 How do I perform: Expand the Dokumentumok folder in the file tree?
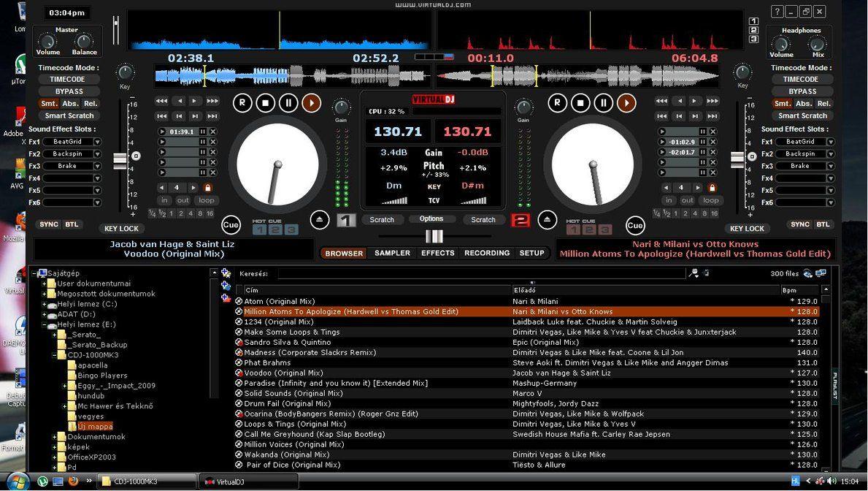pyautogui.click(x=55, y=436)
